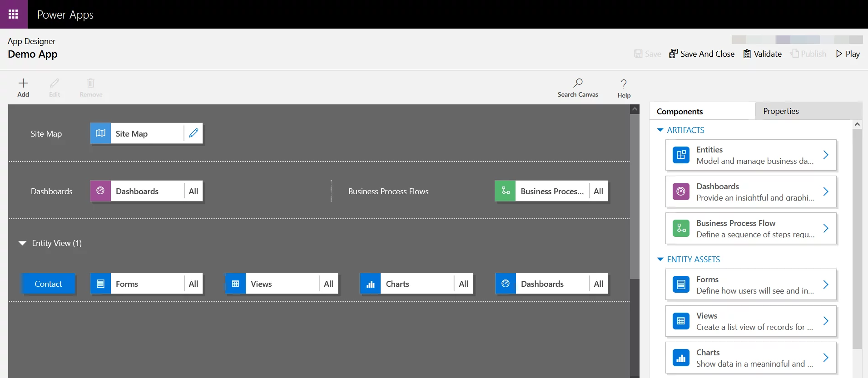Click the Power Apps title
The image size is (868, 378).
(65, 15)
